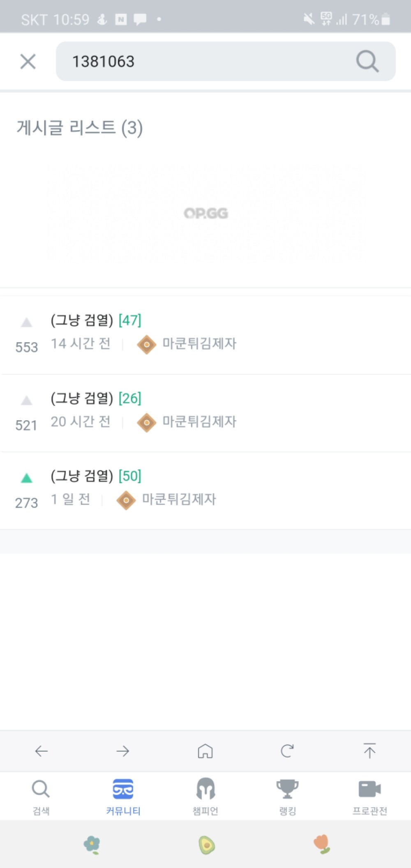Open the post with [50] comments
This screenshot has width=411, height=868.
(x=96, y=476)
